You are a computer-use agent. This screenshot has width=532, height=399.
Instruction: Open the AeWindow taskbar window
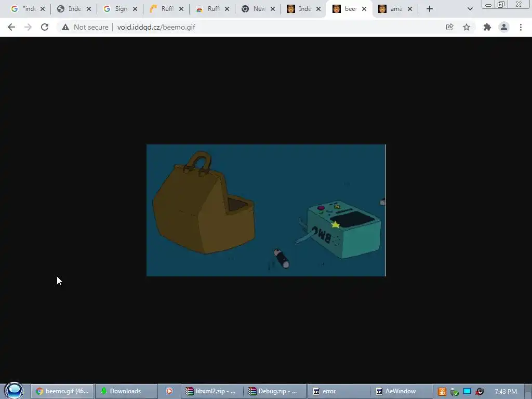(x=401, y=391)
